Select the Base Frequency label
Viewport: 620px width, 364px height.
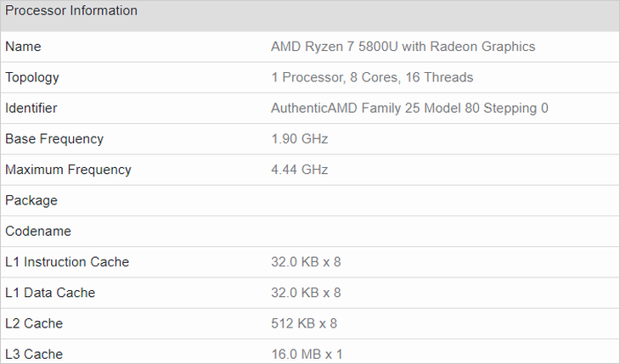click(54, 139)
